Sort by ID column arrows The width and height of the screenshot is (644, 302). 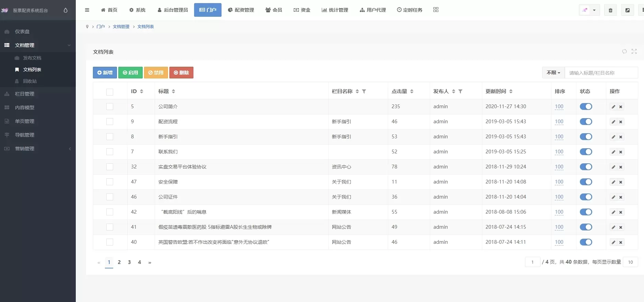[x=142, y=91]
